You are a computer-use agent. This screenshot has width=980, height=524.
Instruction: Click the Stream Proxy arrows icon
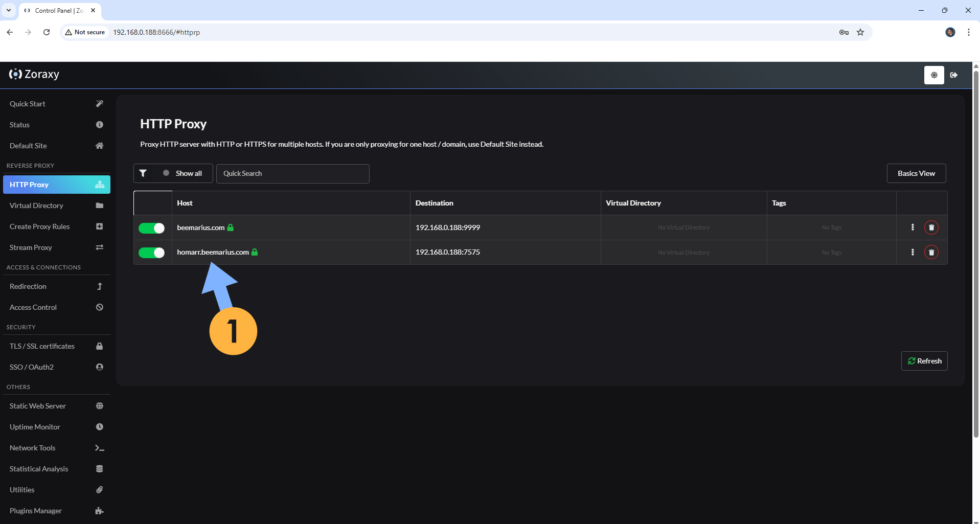click(100, 247)
